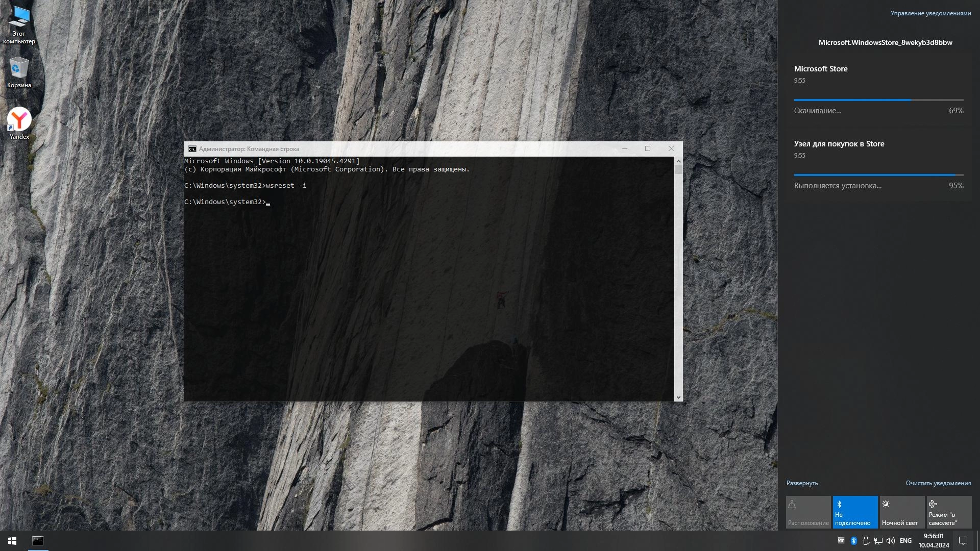Click the Microsoft Store download progress notification
The width and height of the screenshot is (980, 551).
coord(878,90)
